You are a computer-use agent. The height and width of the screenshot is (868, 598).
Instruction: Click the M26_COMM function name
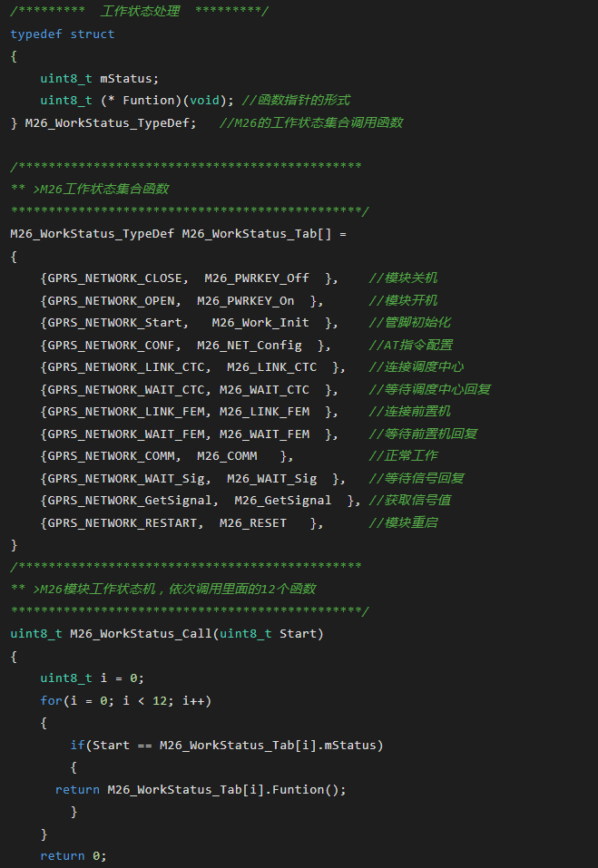click(227, 455)
